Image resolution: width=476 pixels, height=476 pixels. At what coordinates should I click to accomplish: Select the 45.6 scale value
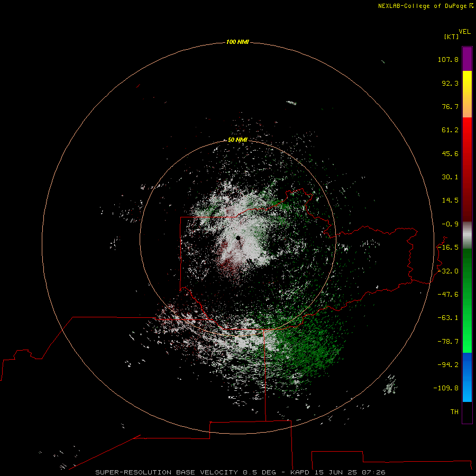[450, 153]
